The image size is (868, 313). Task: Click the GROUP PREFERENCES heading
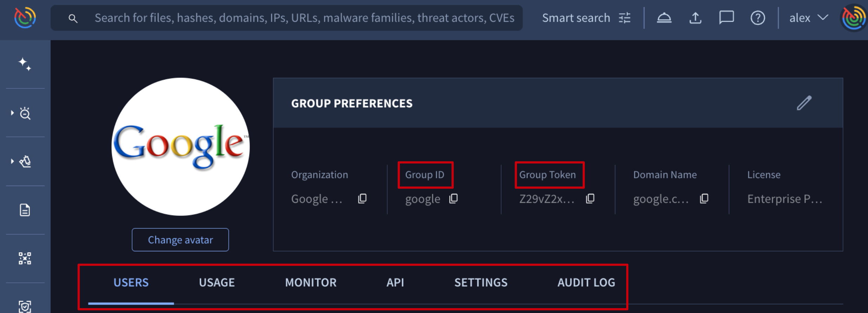click(x=352, y=104)
